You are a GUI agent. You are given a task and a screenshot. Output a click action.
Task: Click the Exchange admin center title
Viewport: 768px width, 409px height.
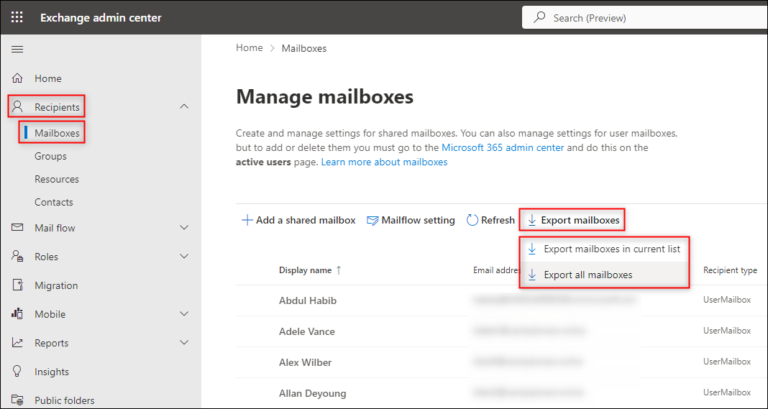click(x=101, y=18)
